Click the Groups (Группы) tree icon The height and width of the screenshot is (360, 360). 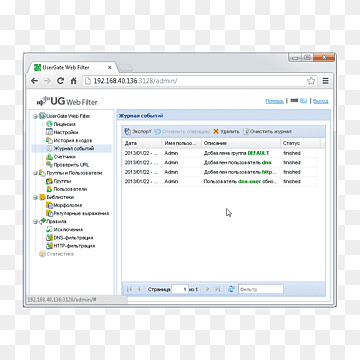coord(49,181)
